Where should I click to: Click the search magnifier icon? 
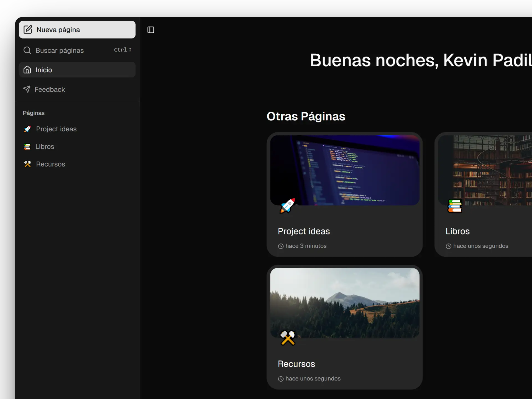pos(27,50)
